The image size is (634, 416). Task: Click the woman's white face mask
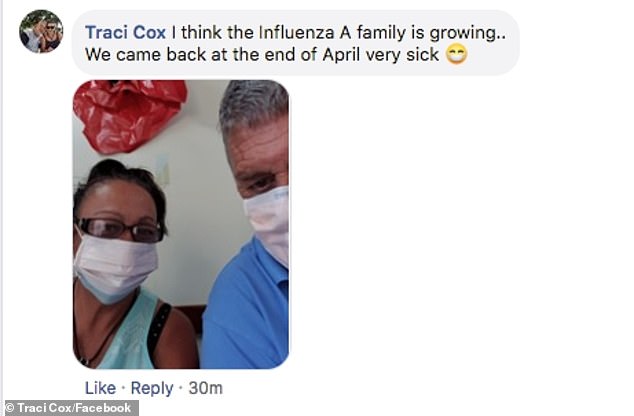pyautogui.click(x=115, y=268)
